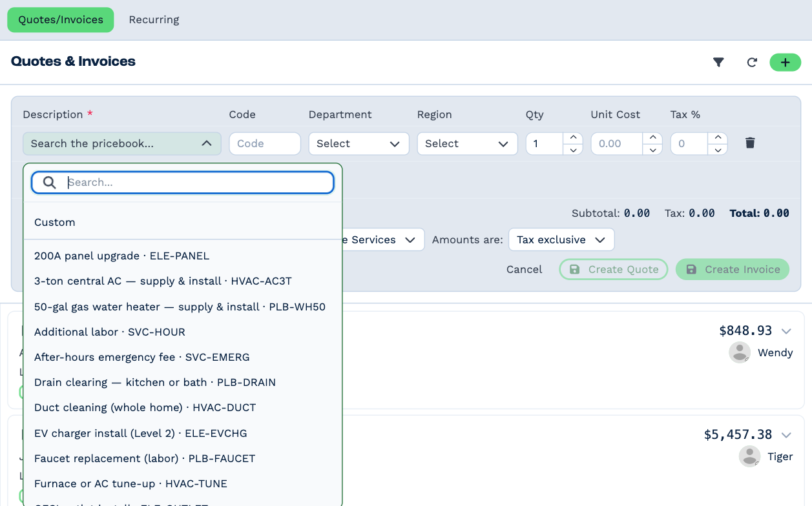Expand the $5,457.38 invoice row chevron
812x506 pixels.
click(x=786, y=435)
